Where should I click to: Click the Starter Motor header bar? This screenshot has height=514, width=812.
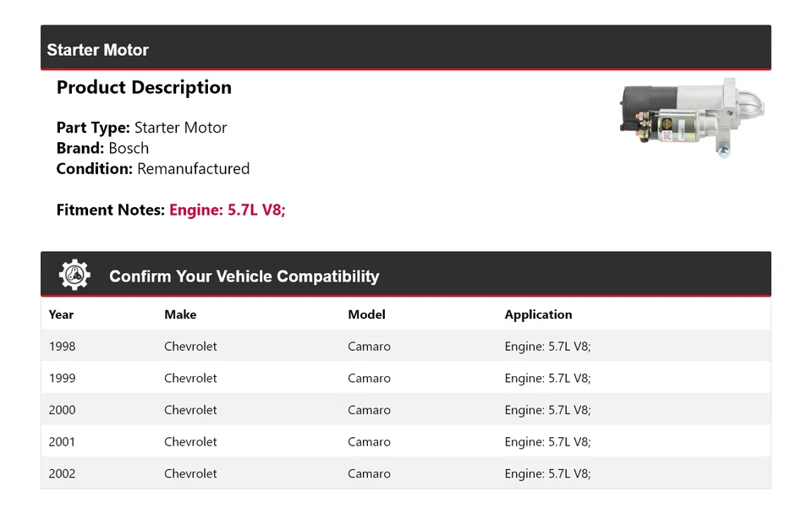(x=405, y=47)
